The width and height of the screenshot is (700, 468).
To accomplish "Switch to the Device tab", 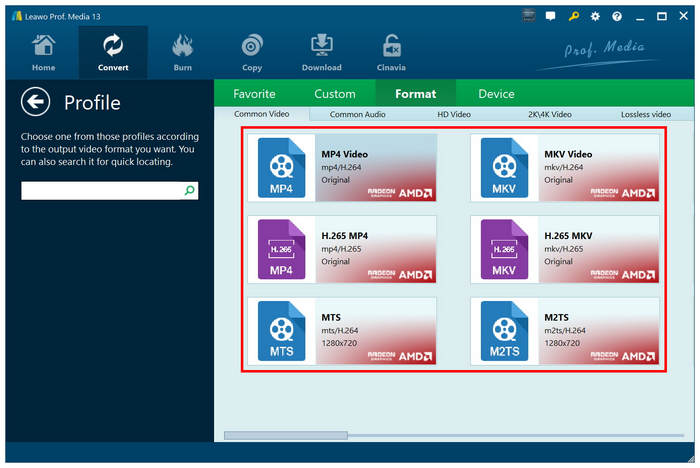I will 496,94.
